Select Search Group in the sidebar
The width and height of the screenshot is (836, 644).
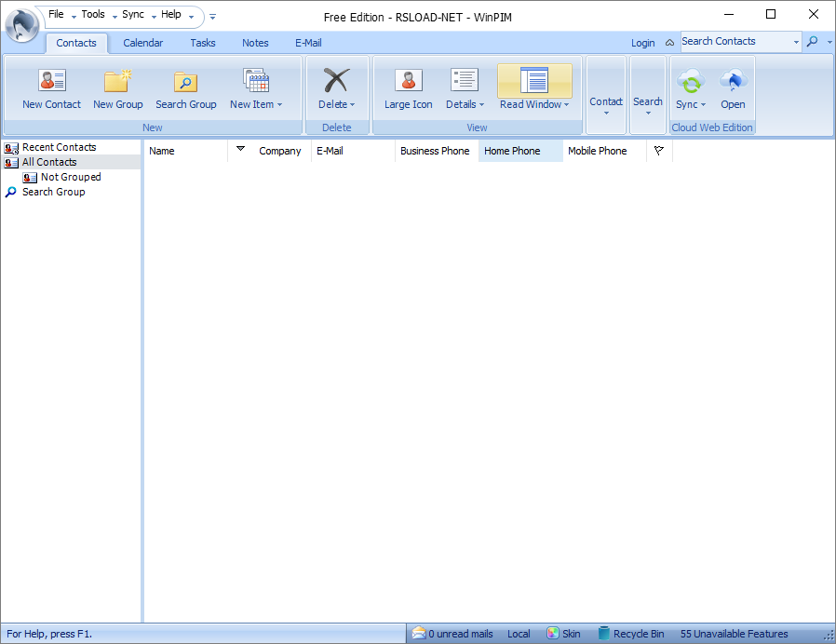[53, 192]
